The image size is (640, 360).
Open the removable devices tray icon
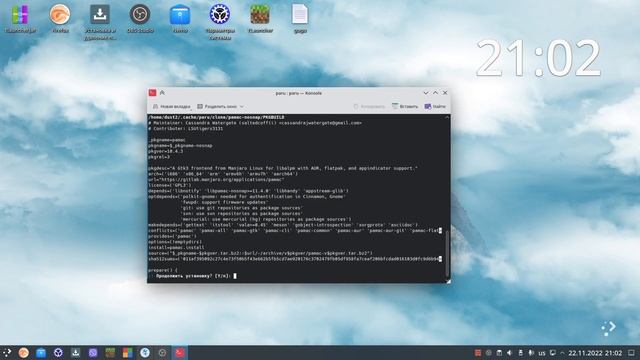(x=520, y=353)
